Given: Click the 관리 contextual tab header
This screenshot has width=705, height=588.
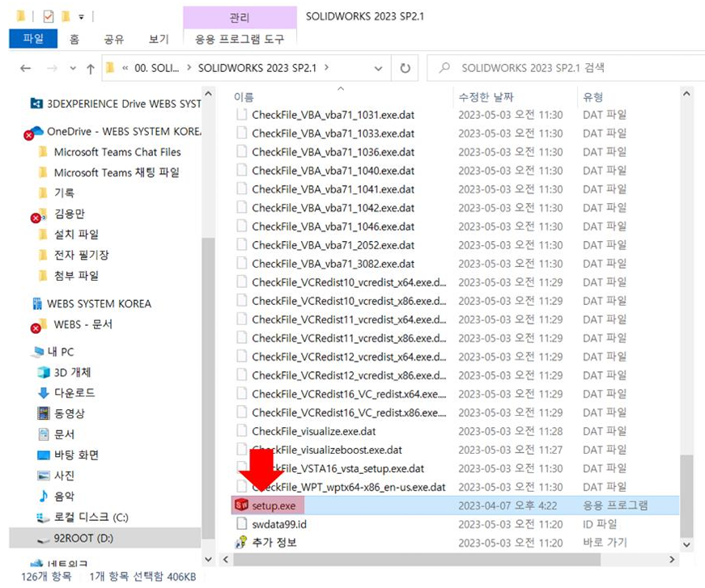Looking at the screenshot, I should (240, 18).
